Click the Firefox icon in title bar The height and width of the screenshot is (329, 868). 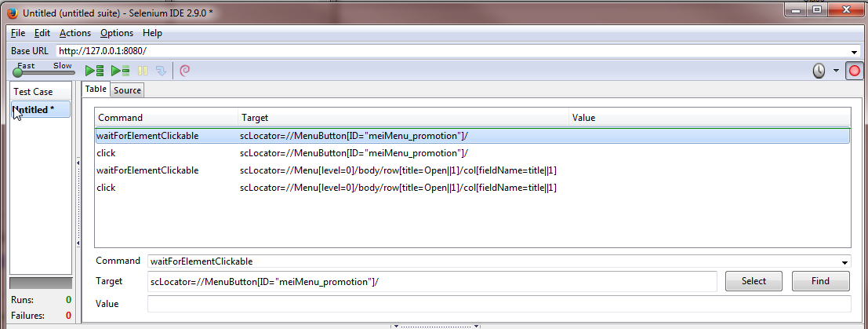(x=13, y=14)
